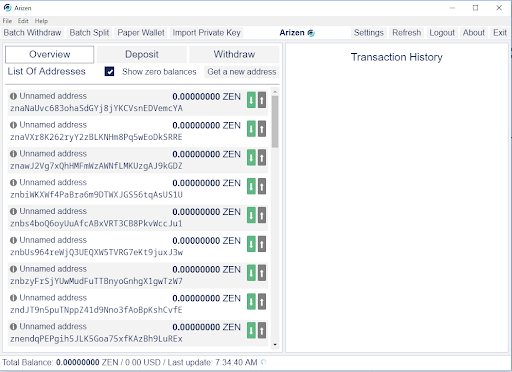Image resolution: width=512 pixels, height=372 pixels.
Task: Click info icon for zndJT9n5pu address
Action: tap(13, 298)
